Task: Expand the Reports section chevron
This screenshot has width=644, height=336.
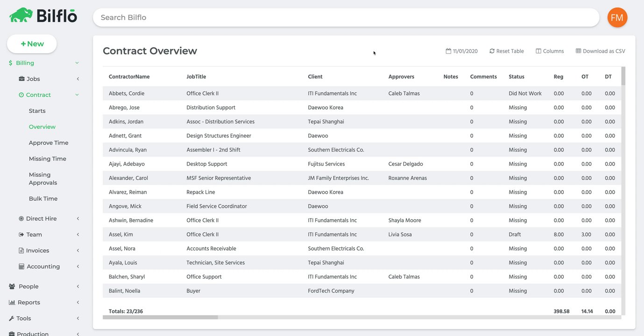Action: (78, 302)
